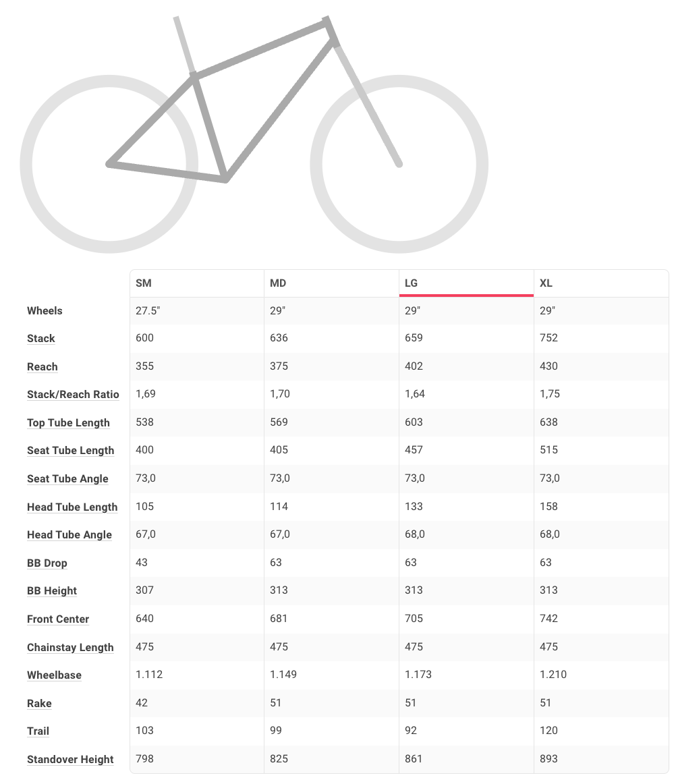Open the Stack/Reach Ratio explanation

[73, 395]
